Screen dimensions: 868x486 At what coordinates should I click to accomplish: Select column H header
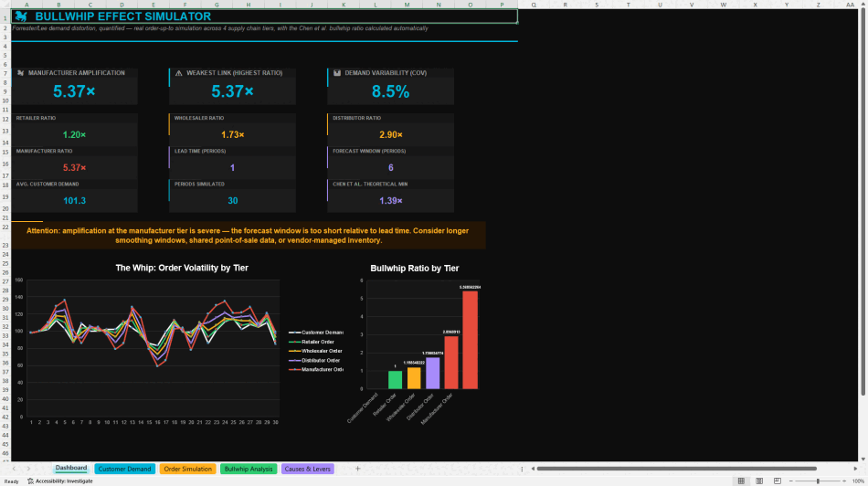248,5
